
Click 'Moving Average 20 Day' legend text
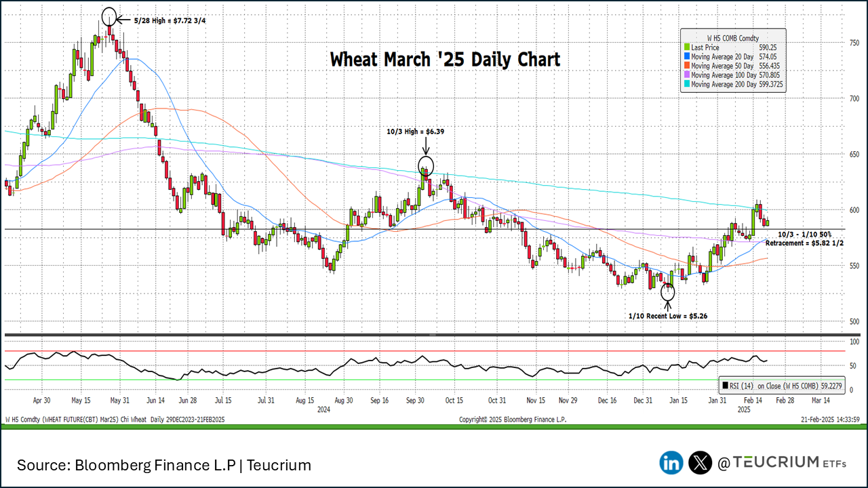pos(722,56)
